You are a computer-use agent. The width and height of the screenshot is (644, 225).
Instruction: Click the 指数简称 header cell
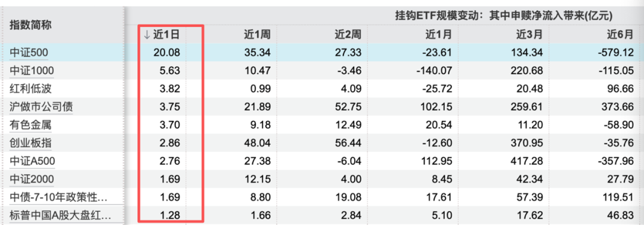30,25
